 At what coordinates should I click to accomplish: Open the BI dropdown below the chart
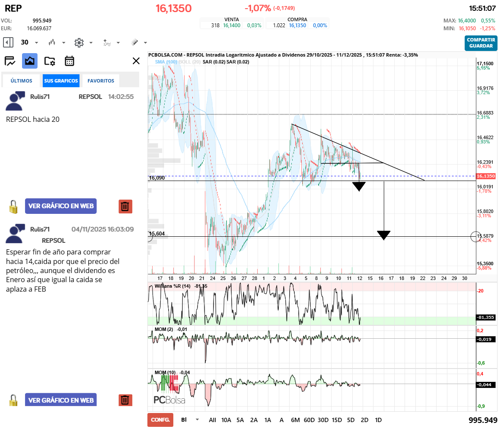click(198, 419)
